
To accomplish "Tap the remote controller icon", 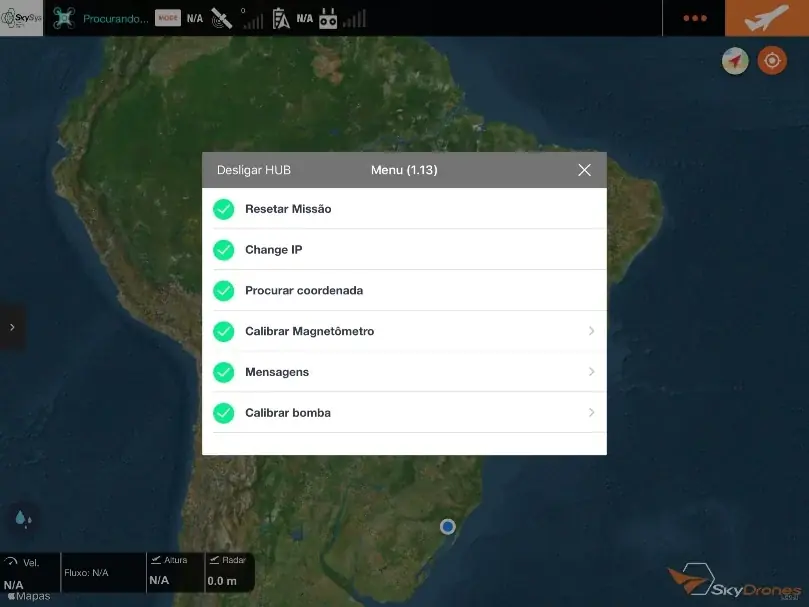I will click(x=328, y=19).
